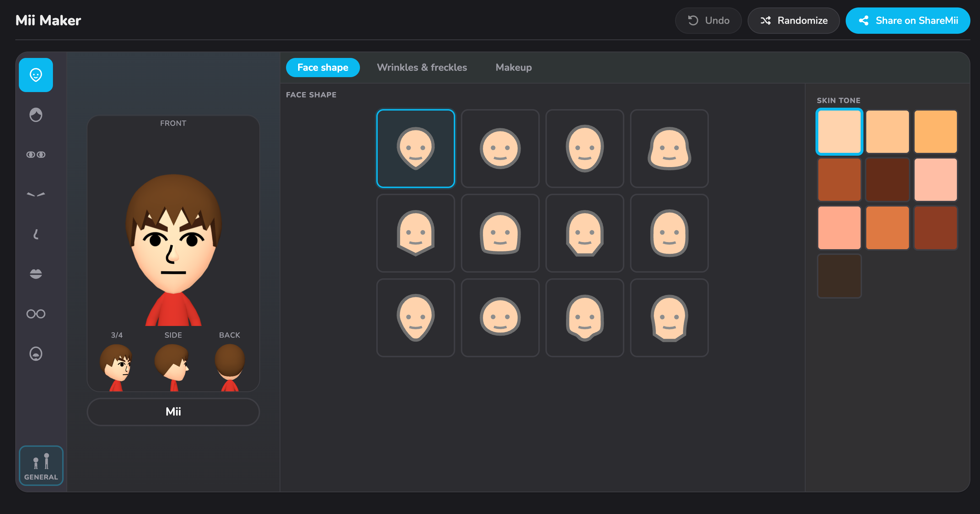Click the FACE SHAPE section heading

click(x=311, y=95)
